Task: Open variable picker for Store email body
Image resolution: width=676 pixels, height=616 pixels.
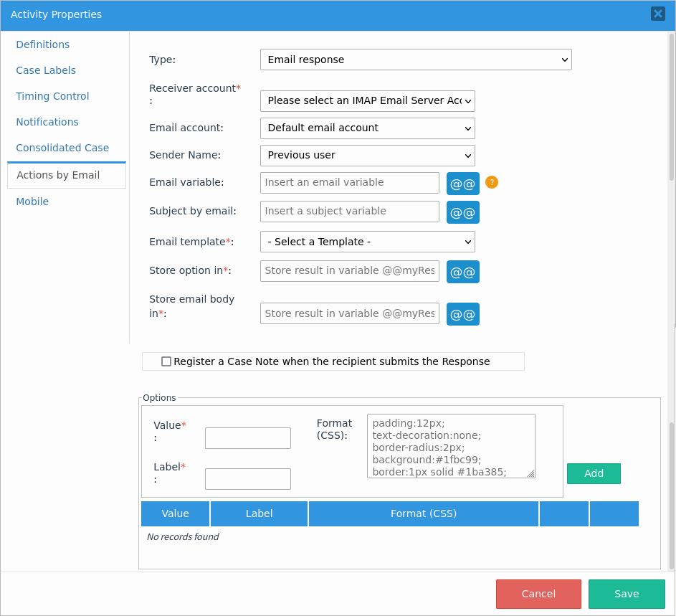Action: [x=462, y=314]
